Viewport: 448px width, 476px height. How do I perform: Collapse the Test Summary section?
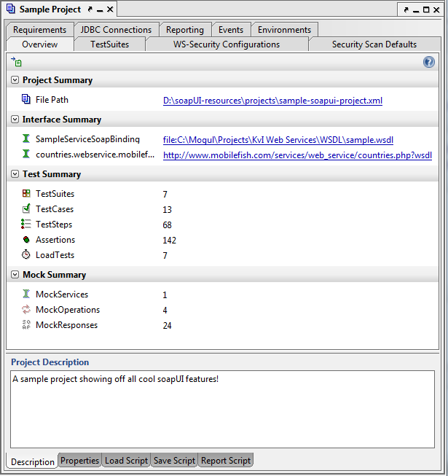point(15,174)
